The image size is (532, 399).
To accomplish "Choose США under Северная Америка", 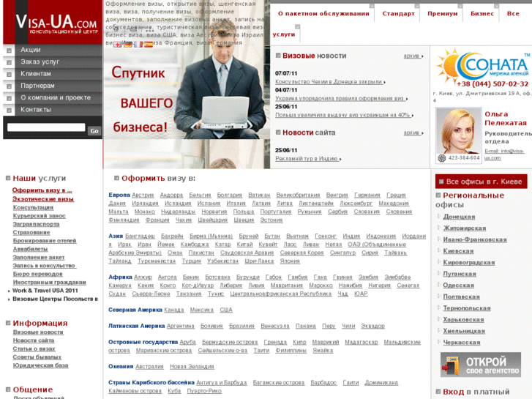I will (x=226, y=310).
